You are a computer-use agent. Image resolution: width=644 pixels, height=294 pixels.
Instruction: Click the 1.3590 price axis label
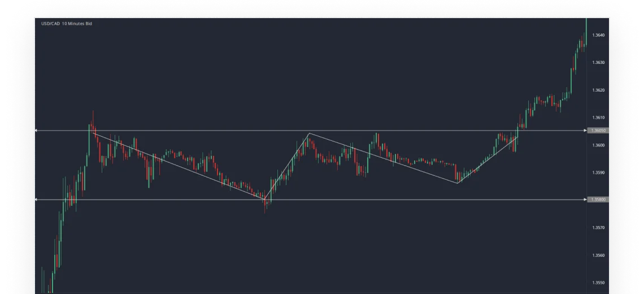[598, 172]
